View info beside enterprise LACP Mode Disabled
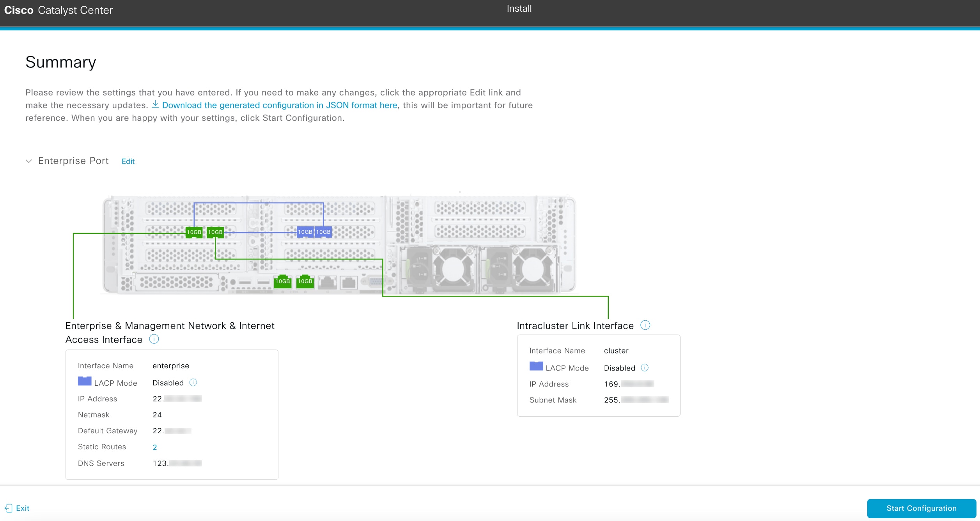 [x=193, y=382]
